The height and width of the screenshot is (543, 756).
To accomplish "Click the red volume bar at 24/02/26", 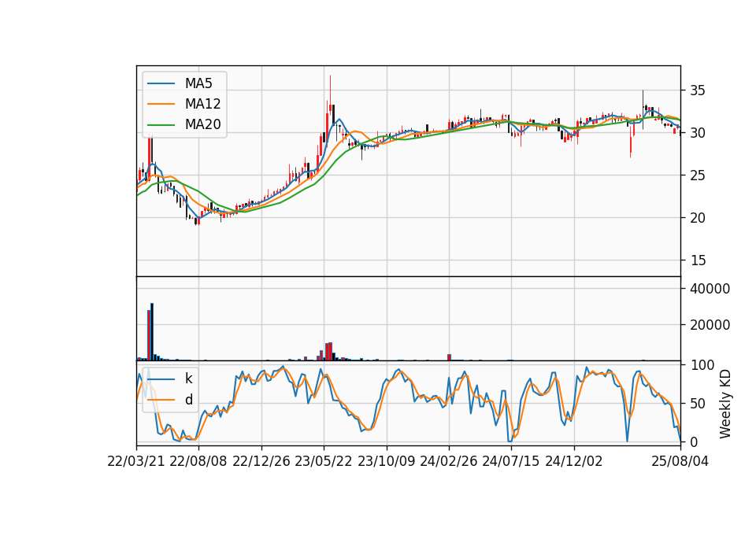I will point(449,357).
